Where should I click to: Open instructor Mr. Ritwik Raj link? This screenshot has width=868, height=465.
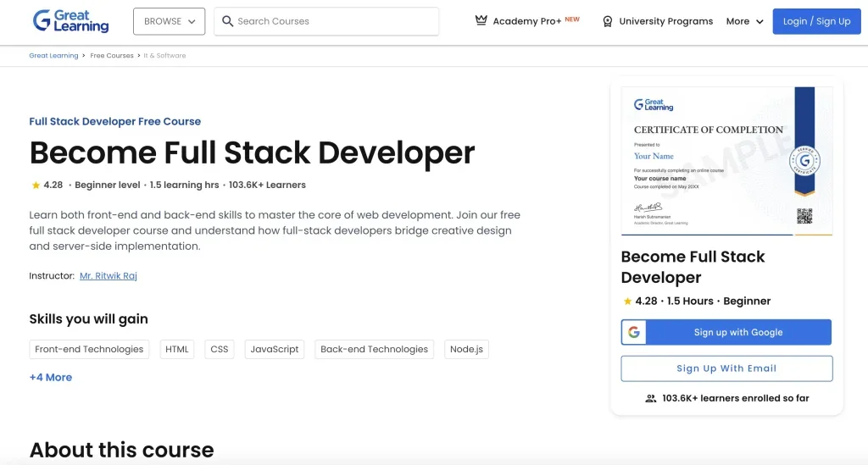tap(108, 275)
